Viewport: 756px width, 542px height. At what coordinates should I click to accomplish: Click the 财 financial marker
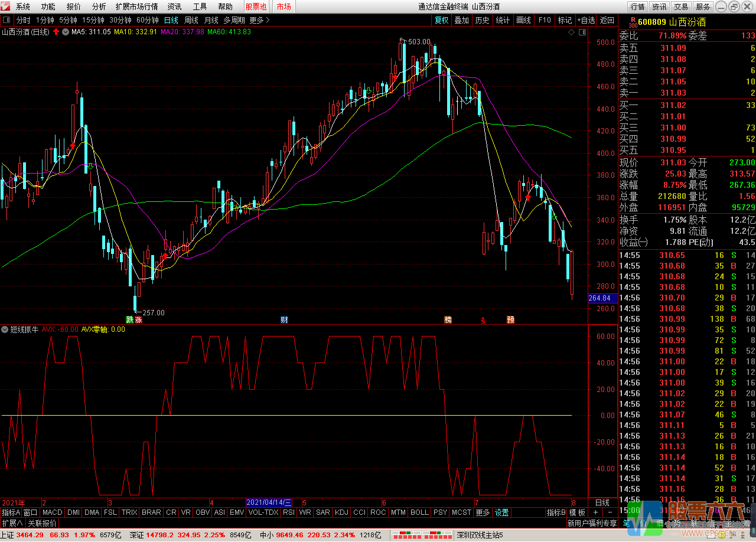(285, 320)
